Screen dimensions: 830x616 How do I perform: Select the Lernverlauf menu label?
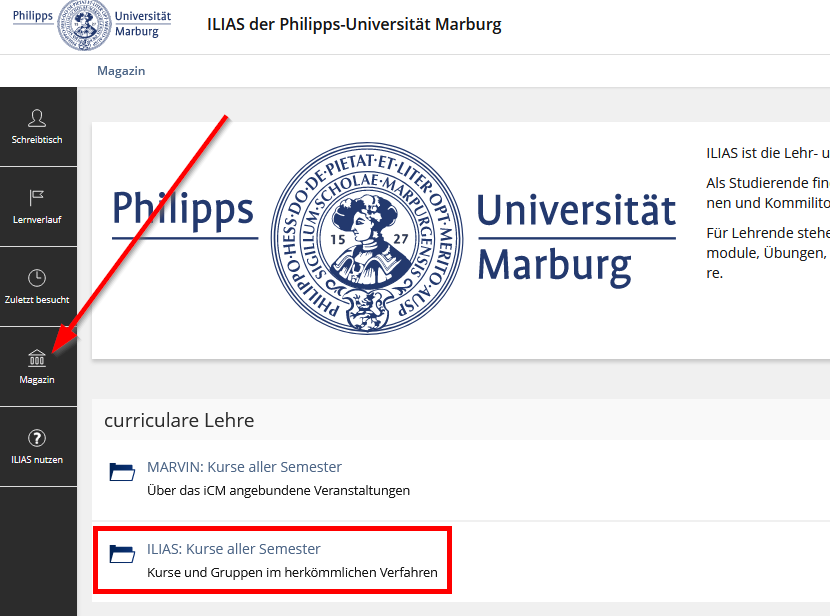click(37, 220)
